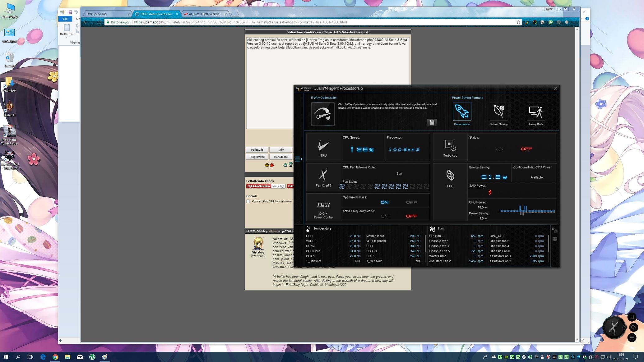Switch to AI Suite 3 Beta Version tab
This screenshot has height=362, width=644.
205,14
